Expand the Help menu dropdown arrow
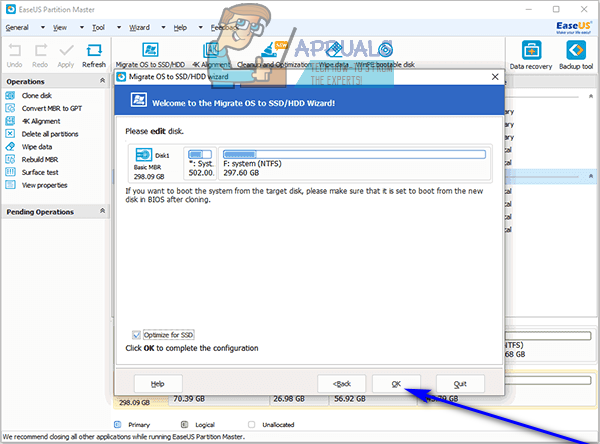 click(x=201, y=28)
